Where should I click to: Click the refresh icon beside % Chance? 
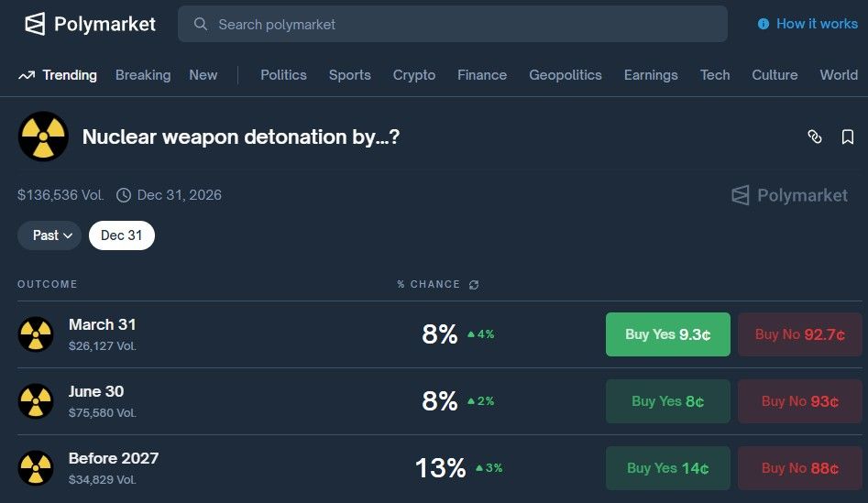click(x=474, y=285)
